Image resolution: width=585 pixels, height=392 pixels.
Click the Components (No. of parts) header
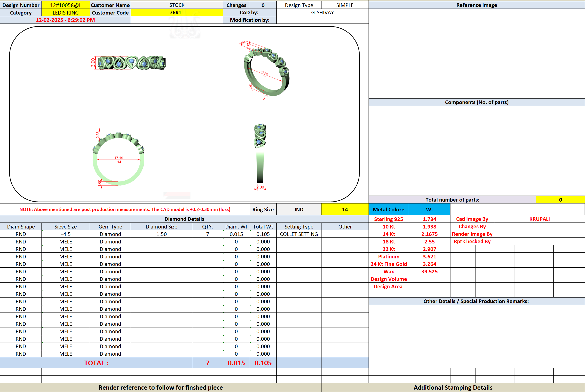(477, 102)
